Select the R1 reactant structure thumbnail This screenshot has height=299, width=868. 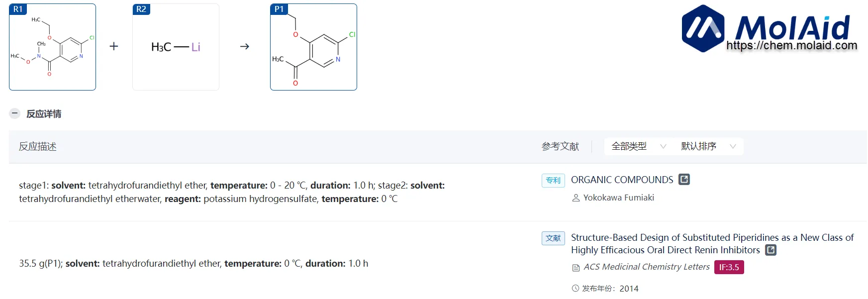(52, 47)
